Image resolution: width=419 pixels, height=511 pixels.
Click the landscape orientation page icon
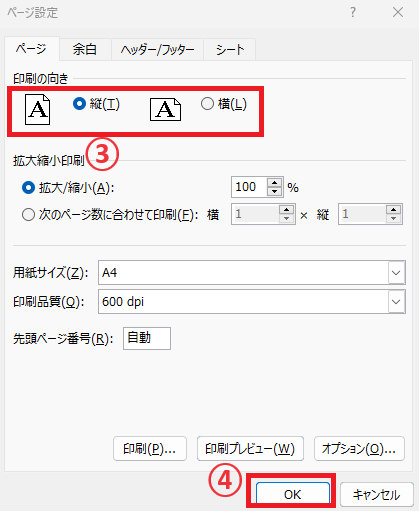165,109
